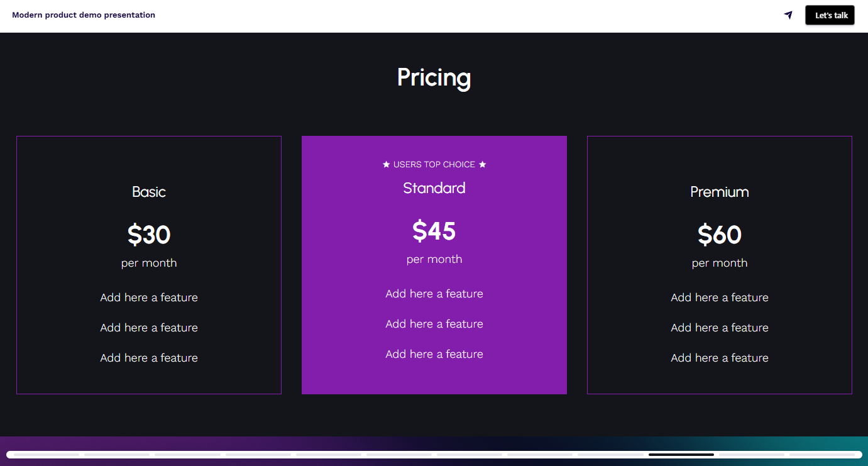
Task: Click the $60 price in the Premium plan
Action: tap(719, 234)
